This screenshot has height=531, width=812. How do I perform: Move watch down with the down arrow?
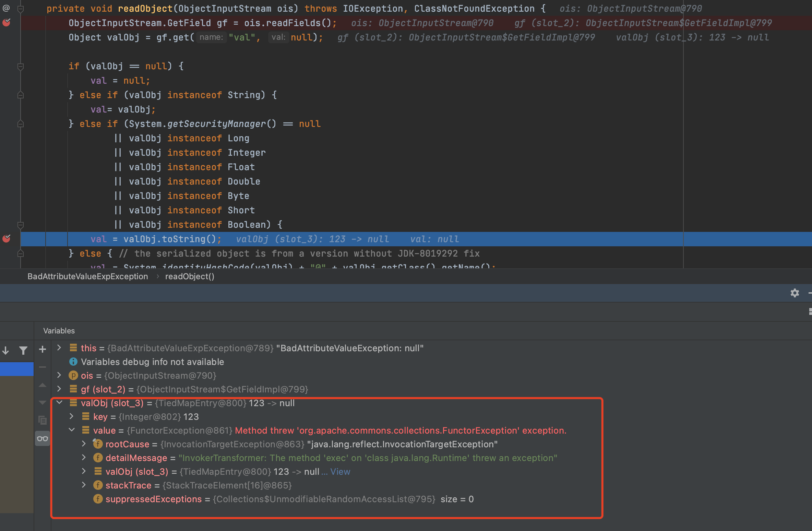[43, 402]
